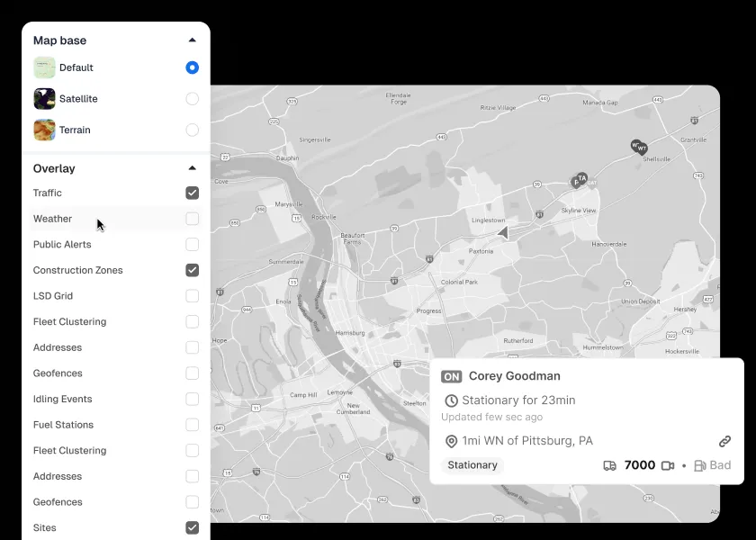Enable the Fuel Stations checkbox
Image resolution: width=756 pixels, height=540 pixels.
tap(192, 425)
